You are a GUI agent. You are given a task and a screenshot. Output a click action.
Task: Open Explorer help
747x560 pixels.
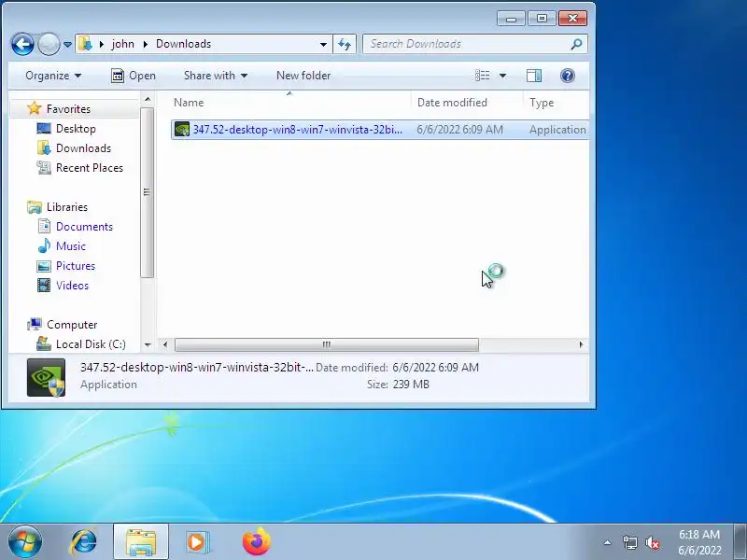coord(568,76)
